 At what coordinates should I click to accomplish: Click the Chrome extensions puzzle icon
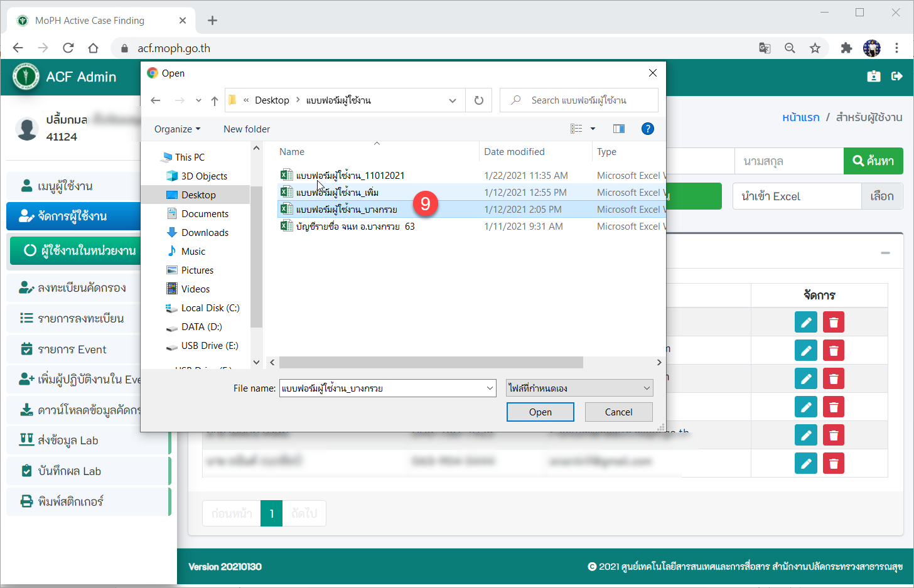846,48
